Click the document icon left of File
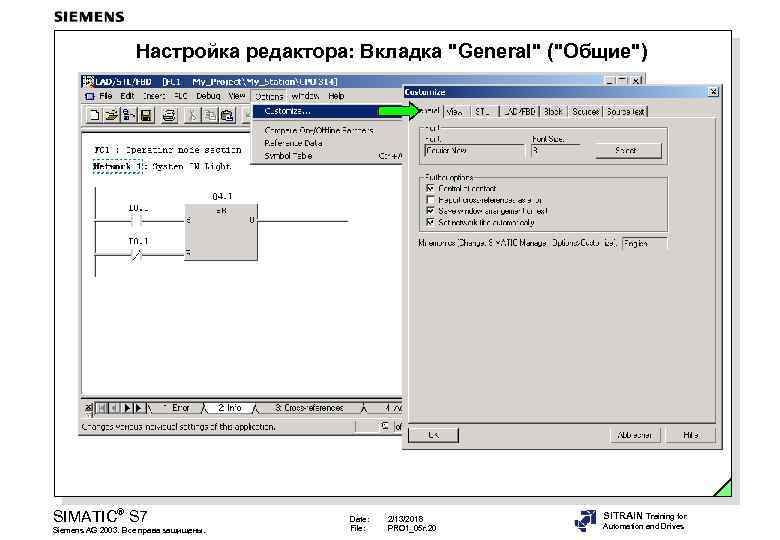780x540 pixels. tap(90, 96)
